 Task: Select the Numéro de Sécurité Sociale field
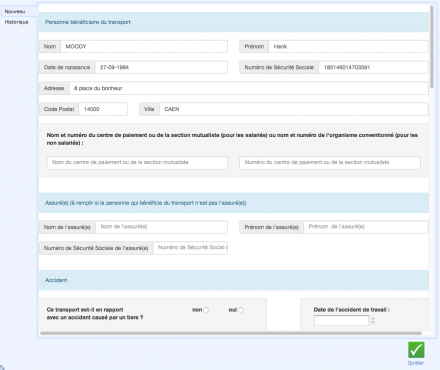coord(373,67)
